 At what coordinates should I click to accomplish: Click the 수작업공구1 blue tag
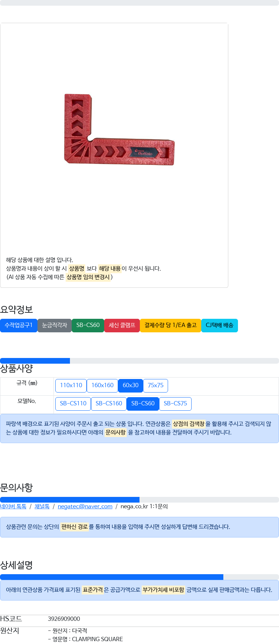point(19,325)
